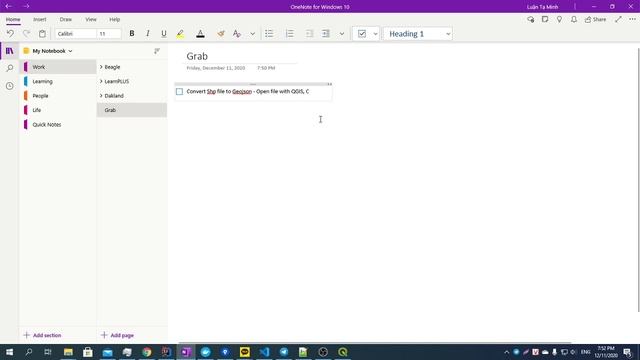The image size is (640, 360).
Task: Select the Quick Notes section
Action: [x=58, y=124]
